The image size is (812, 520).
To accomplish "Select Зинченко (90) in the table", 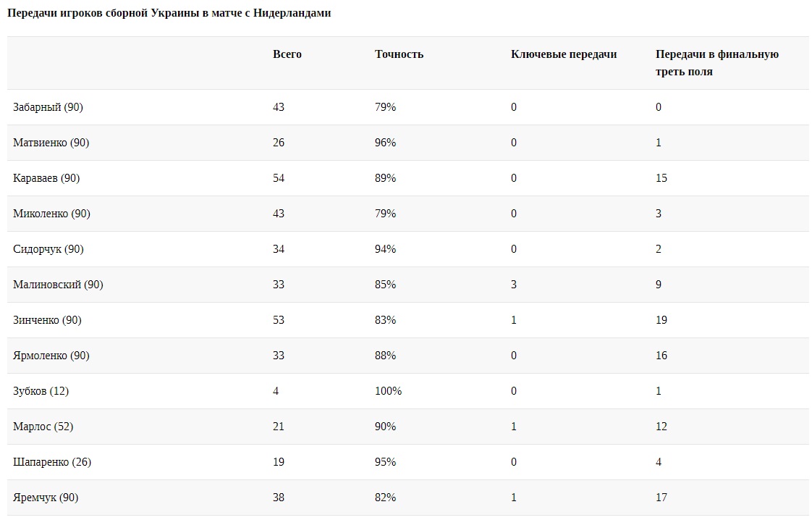I will [x=47, y=320].
